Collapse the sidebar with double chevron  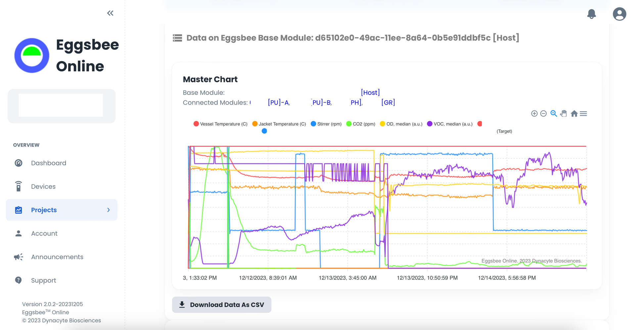110,13
